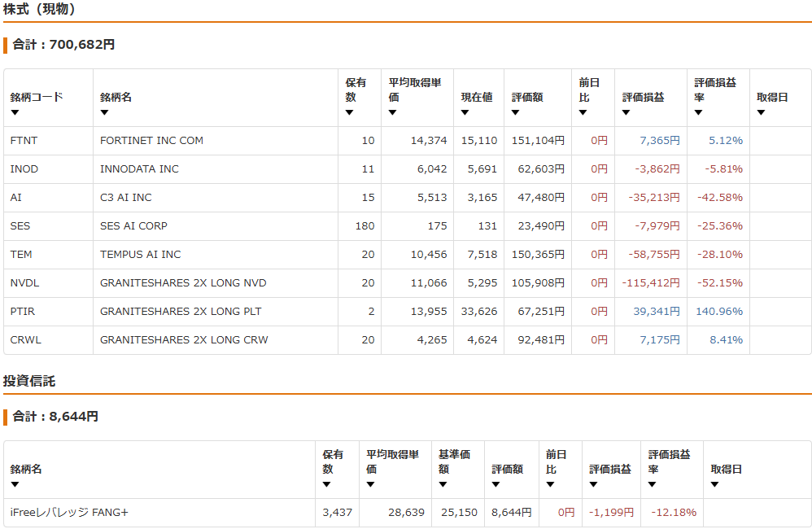Click INNODATA INC name

click(139, 169)
